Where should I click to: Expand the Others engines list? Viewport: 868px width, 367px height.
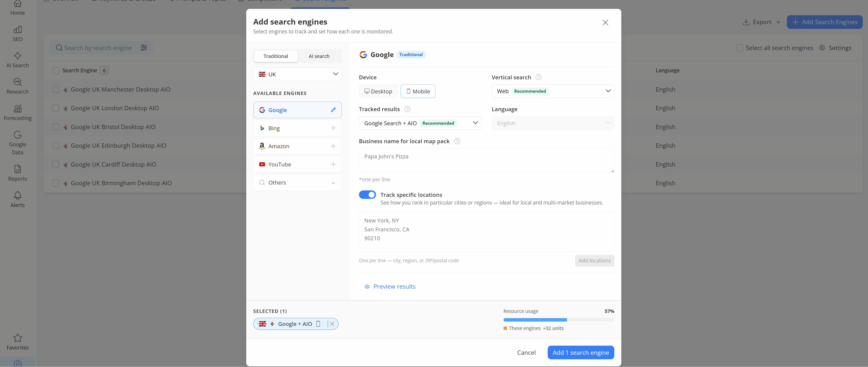(297, 182)
